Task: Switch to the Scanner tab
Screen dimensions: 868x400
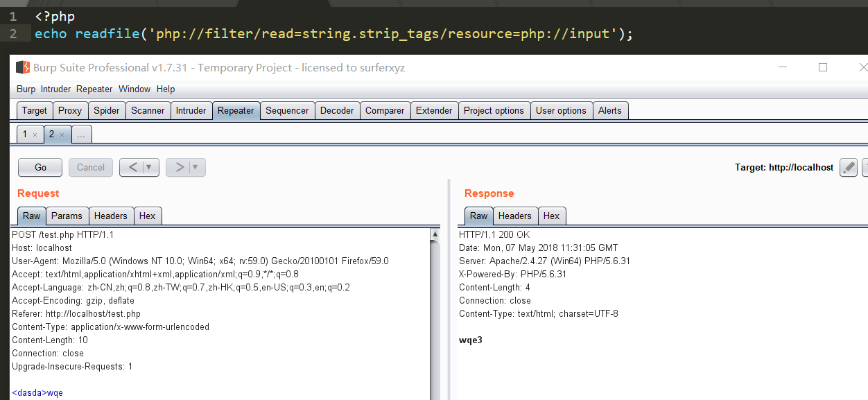Action: point(148,110)
